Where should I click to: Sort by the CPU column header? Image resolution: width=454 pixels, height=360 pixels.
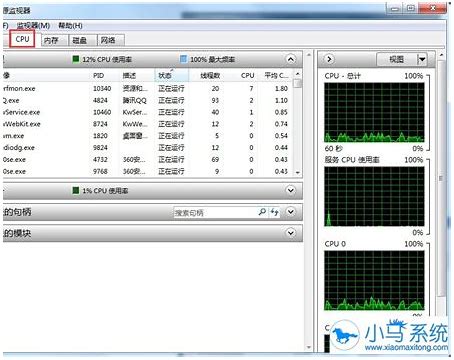point(247,76)
